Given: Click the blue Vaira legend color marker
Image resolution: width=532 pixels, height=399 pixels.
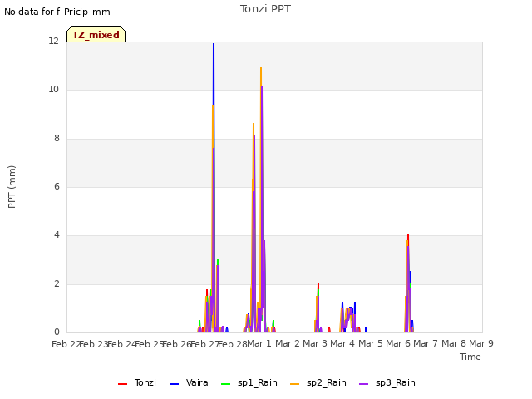Looking at the screenshot, I should [174, 384].
